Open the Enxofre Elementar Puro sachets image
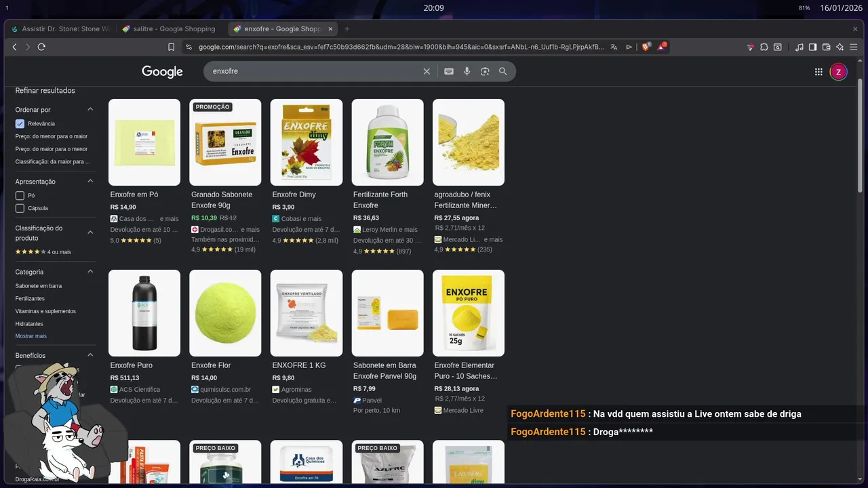Image resolution: width=868 pixels, height=488 pixels. (469, 313)
